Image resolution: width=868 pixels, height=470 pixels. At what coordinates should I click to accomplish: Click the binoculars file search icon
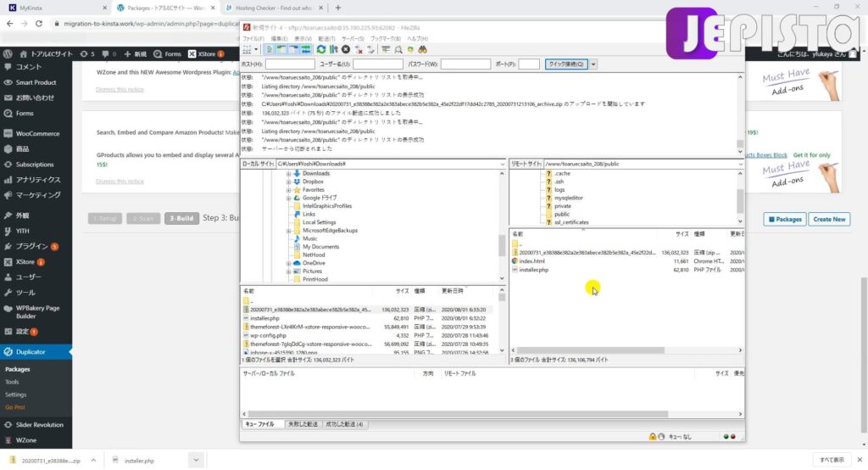point(423,49)
